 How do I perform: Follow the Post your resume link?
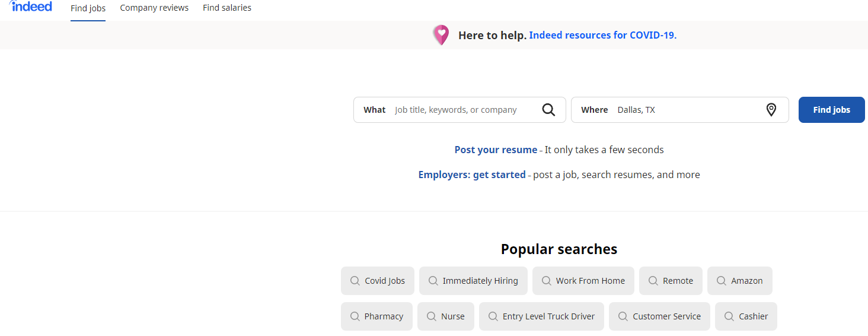496,150
